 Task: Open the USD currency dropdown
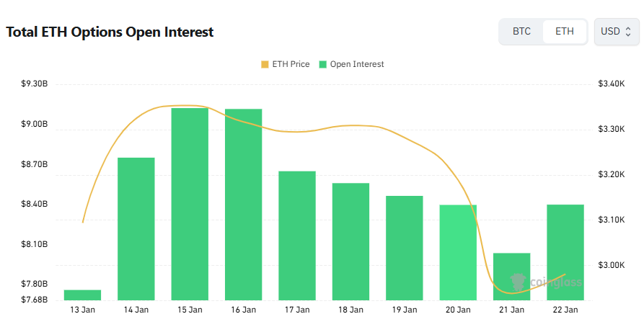(x=617, y=32)
